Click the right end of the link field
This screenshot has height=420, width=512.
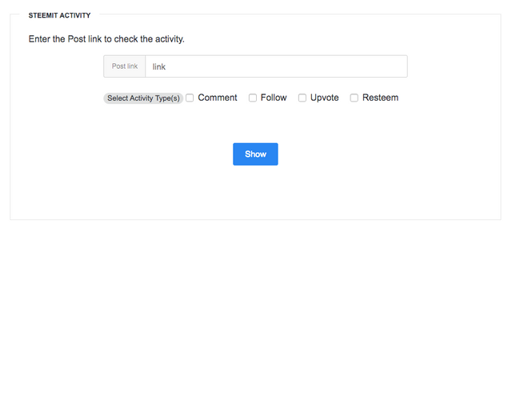(396, 66)
